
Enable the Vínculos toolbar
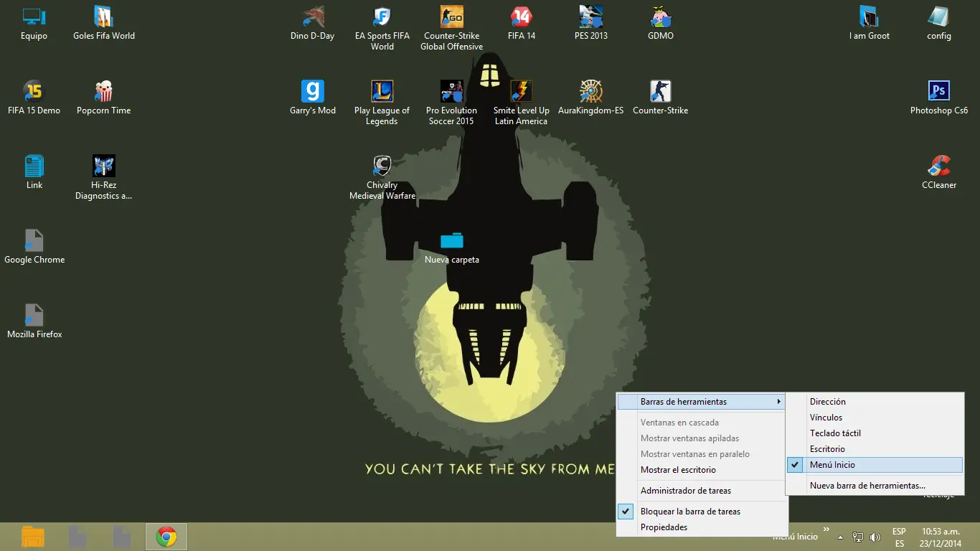point(875,418)
